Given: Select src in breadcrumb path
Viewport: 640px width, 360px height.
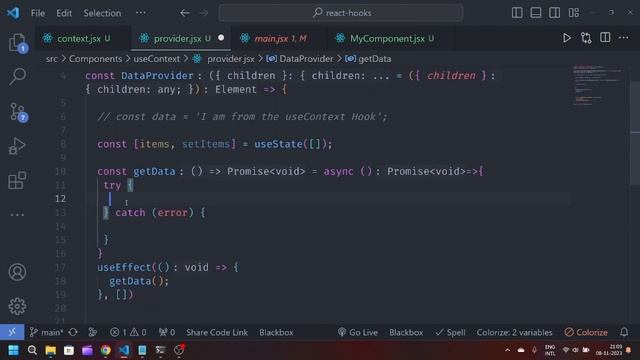Looking at the screenshot, I should tap(51, 59).
